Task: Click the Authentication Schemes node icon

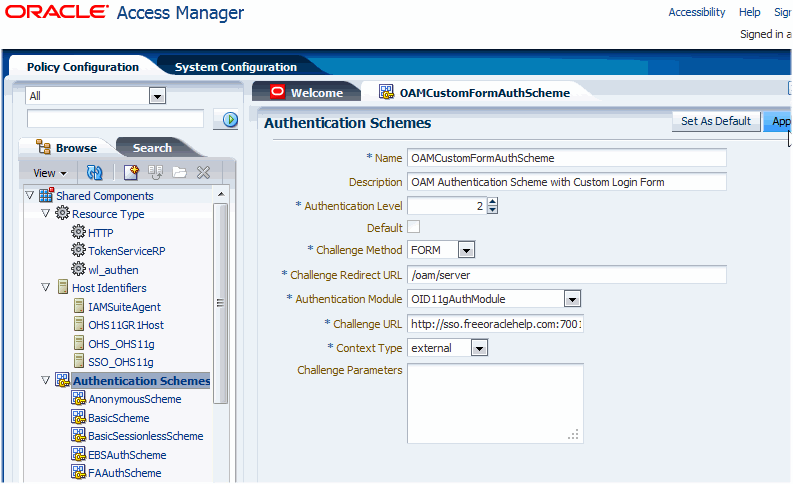Action: click(x=62, y=380)
